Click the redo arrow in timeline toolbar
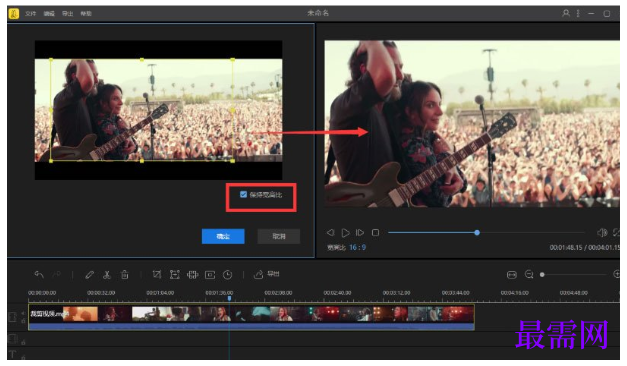Viewport: 627px width, 366px height. 57,275
